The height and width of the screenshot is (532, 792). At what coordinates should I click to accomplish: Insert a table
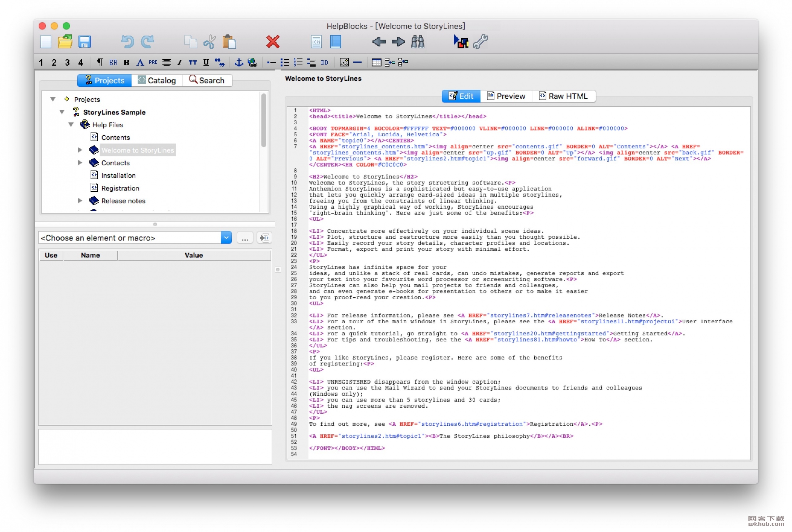click(377, 62)
